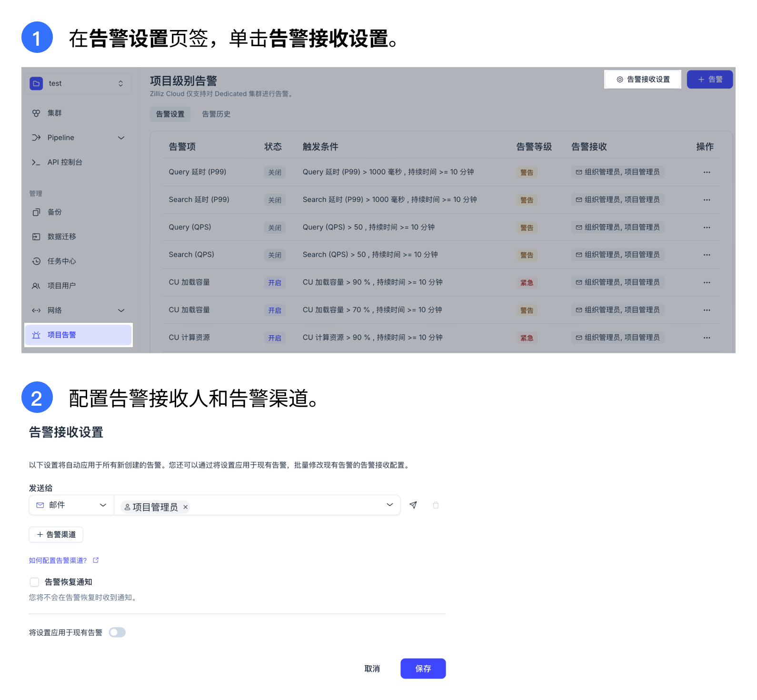The image size is (757, 700).
Task: Click the + 告警渠道 button
Action: [56, 535]
